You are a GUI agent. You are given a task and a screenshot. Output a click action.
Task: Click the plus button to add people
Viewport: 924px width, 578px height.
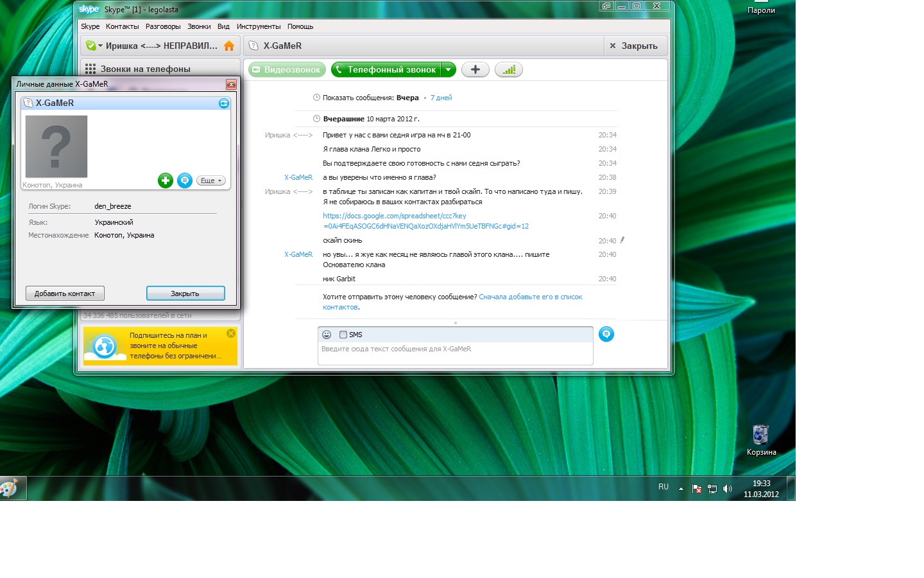(475, 69)
